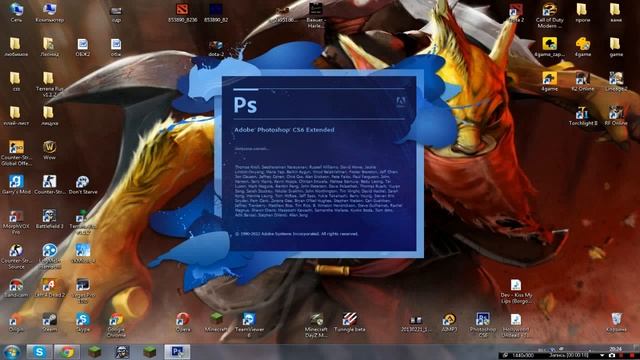Select the Сеть network desktop icon
Image resolution: width=640 pixels, height=360 pixels.
16,12
